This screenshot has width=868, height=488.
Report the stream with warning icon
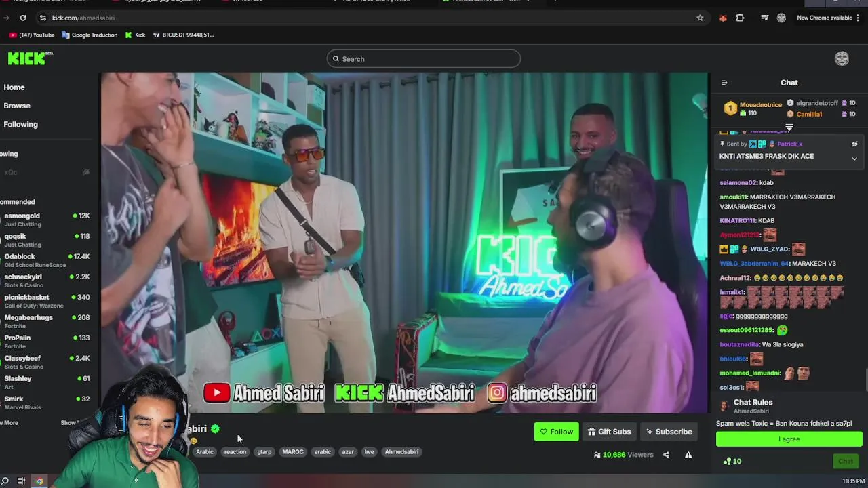688,455
